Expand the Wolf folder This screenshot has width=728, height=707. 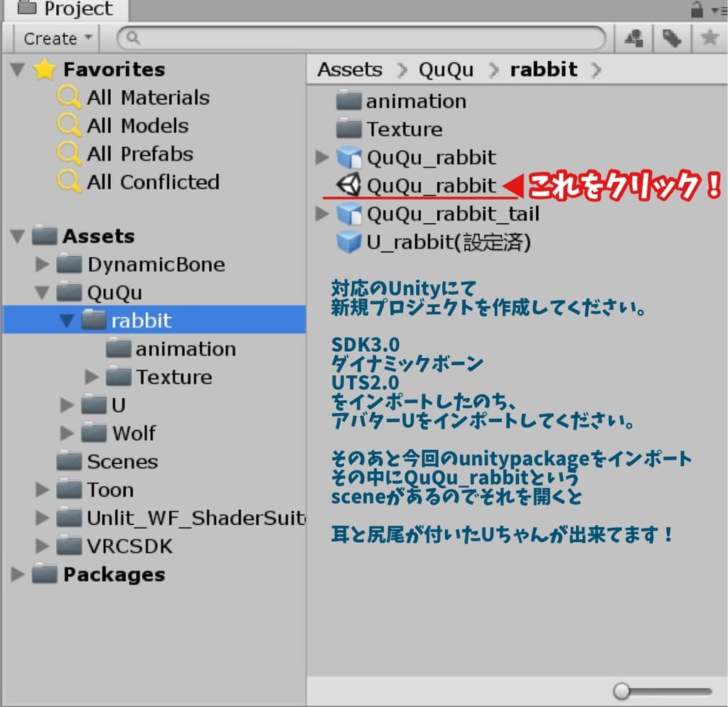67,433
